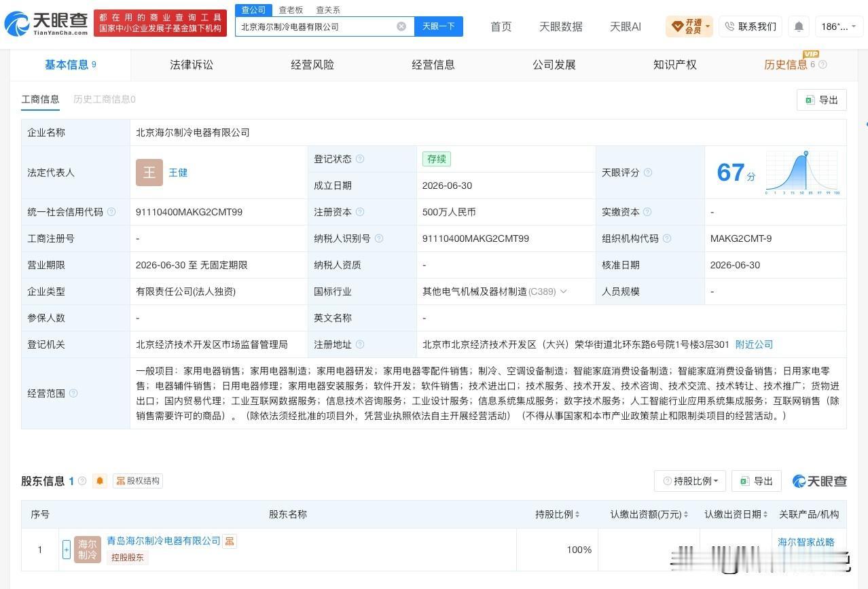Click the Tianyancha logo
Image resolution: width=868 pixels, height=589 pixels.
pyautogui.click(x=46, y=24)
